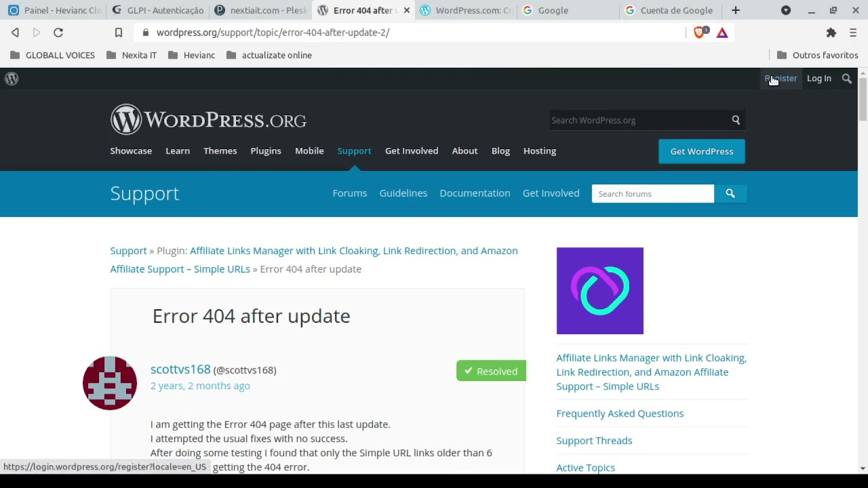Image resolution: width=868 pixels, height=488 pixels.
Task: Open Themes in main navigation
Action: pos(220,151)
